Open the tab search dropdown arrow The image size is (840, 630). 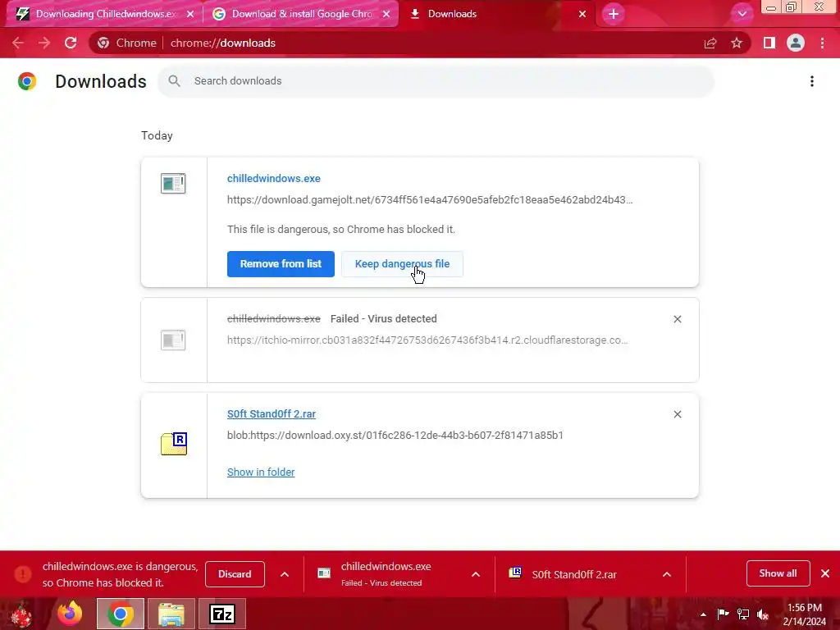coord(742,14)
